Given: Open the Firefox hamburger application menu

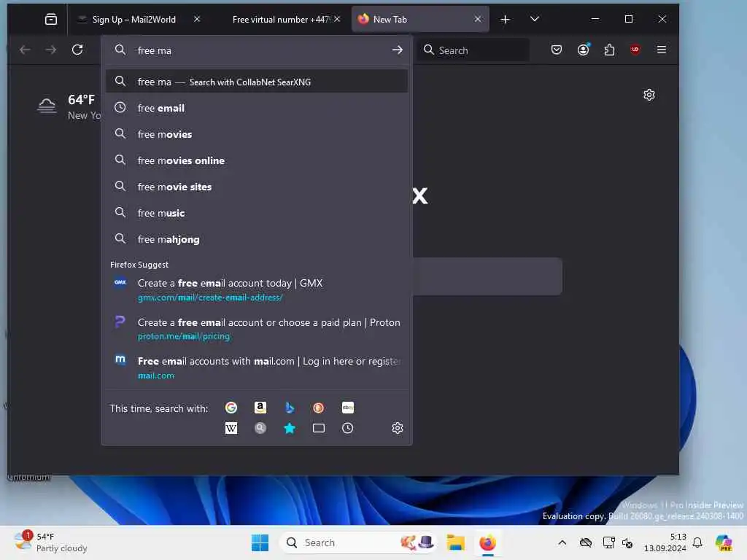Looking at the screenshot, I should tap(661, 50).
